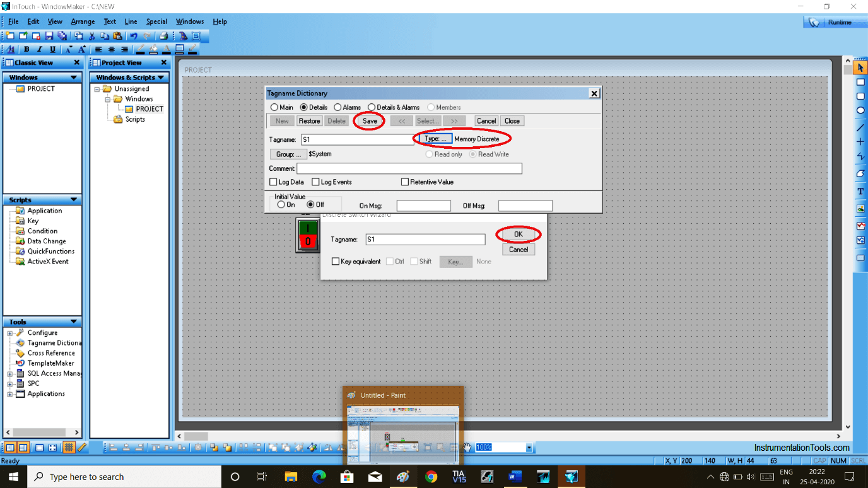868x488 pixels.
Task: Select the Rounded Rectangle tool
Action: coord(860,96)
